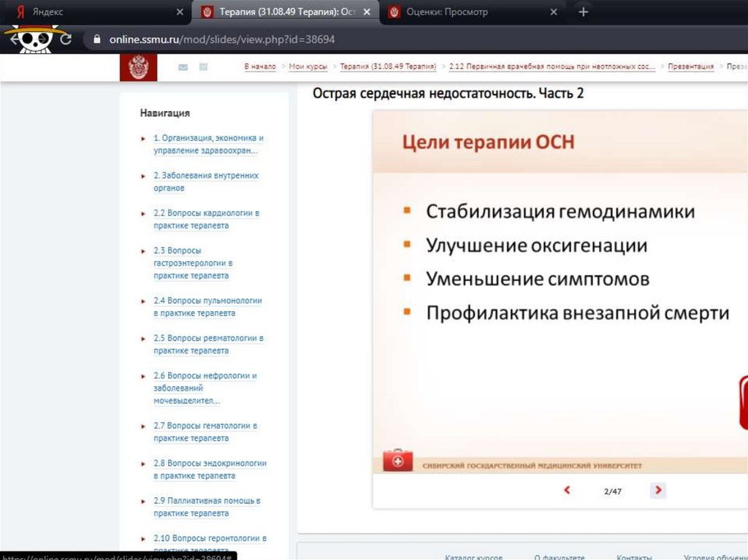The height and width of the screenshot is (560, 748).
Task: Follow the В начало breadcrumb link
Action: (260, 66)
